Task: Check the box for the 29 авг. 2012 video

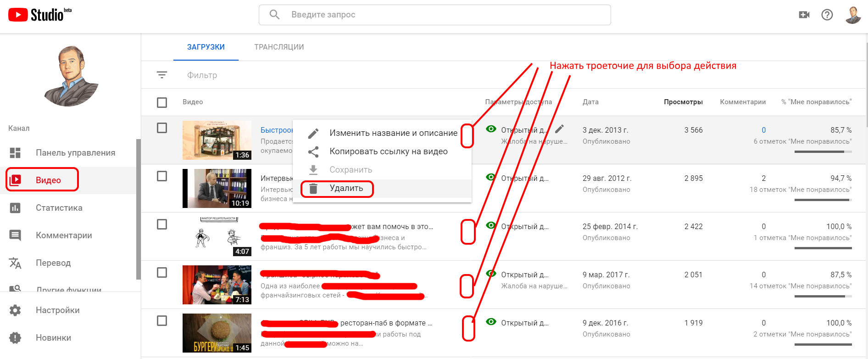Action: (x=162, y=176)
